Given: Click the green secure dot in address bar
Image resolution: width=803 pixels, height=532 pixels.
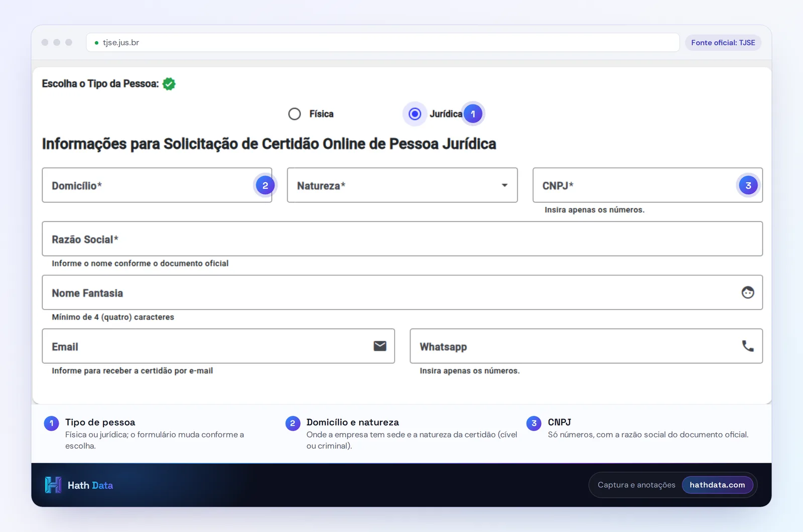Looking at the screenshot, I should [96, 43].
